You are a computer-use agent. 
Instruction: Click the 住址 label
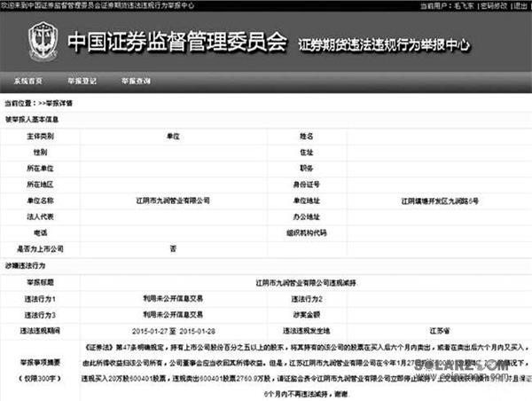307,152
